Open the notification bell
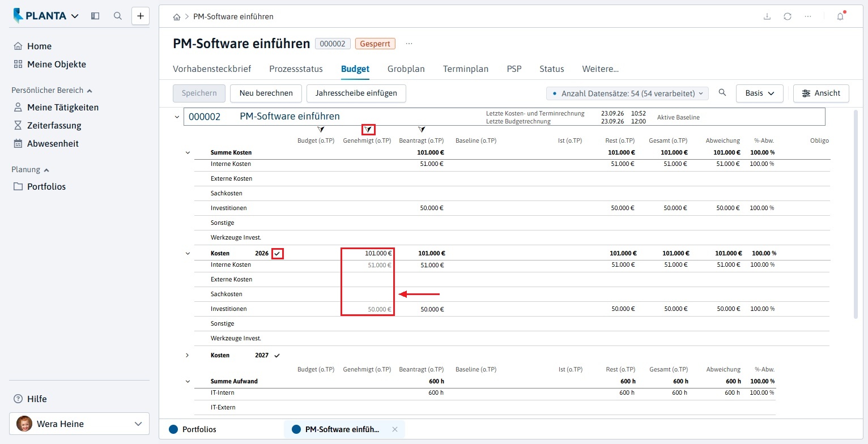868x444 pixels. coord(840,16)
